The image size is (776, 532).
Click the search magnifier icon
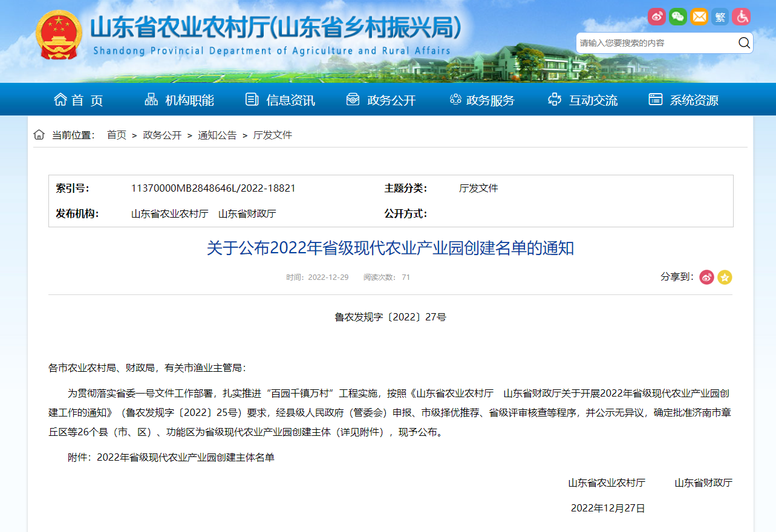(744, 43)
